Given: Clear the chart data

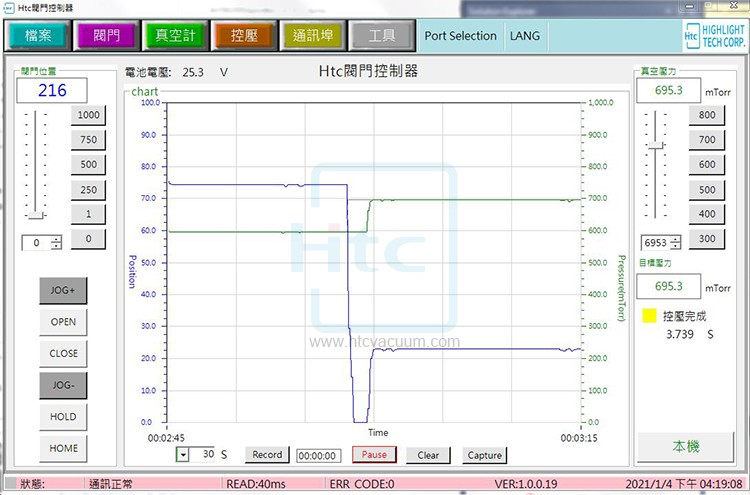Looking at the screenshot, I should [428, 455].
